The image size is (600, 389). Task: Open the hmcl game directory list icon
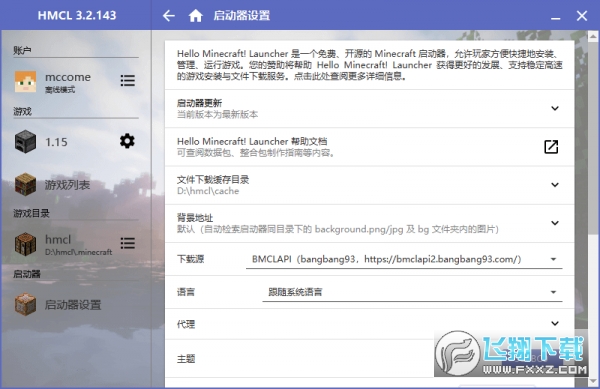pos(127,243)
